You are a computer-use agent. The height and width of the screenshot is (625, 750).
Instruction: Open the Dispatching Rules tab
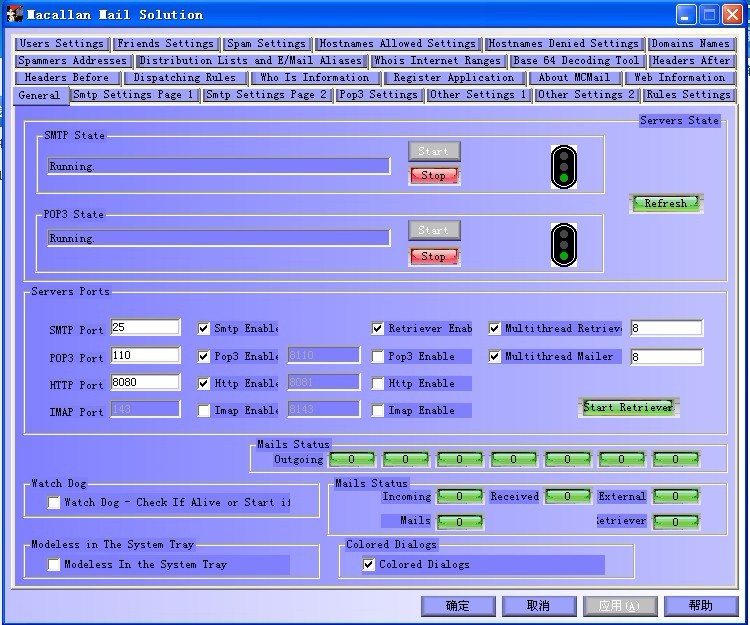tap(185, 77)
